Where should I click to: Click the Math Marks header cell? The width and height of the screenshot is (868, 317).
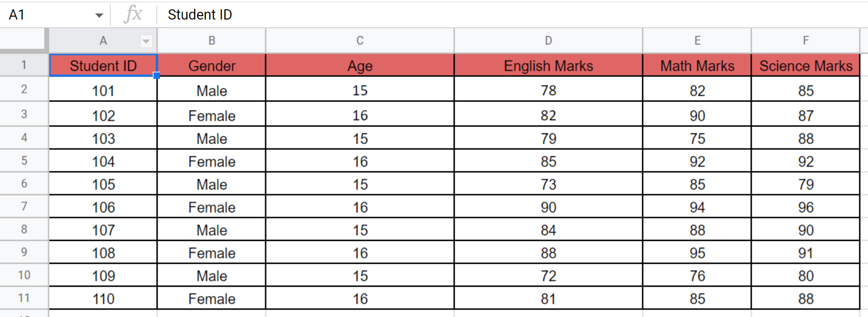(697, 65)
